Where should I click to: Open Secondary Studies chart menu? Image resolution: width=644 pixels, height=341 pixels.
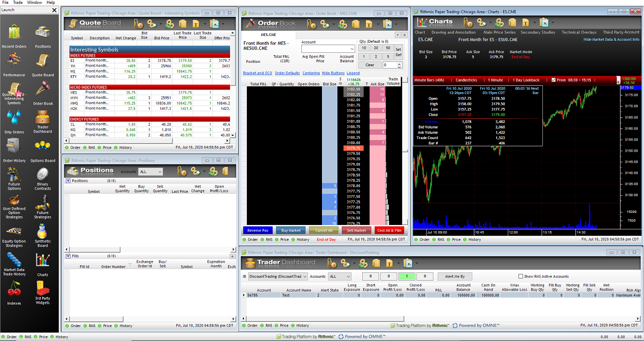coord(538,32)
